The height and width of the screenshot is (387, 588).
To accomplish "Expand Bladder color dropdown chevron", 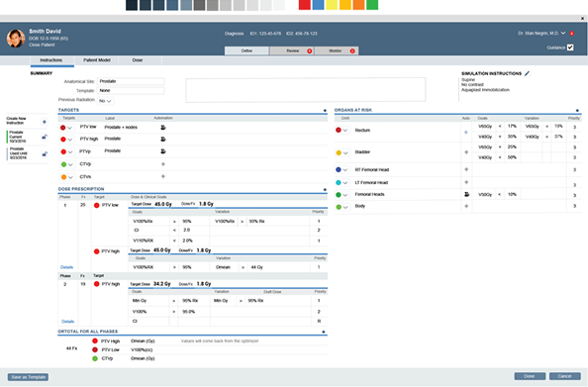I will (345, 152).
